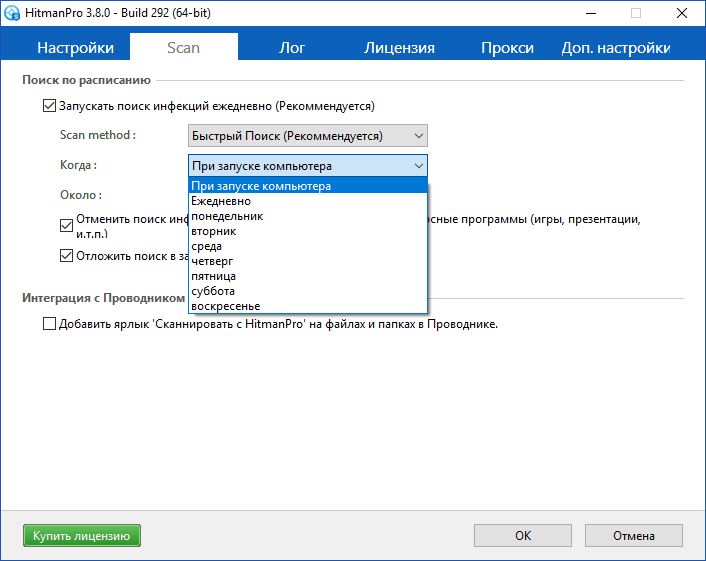Screen dimensions: 706x561
Task: Select вторник in the dropdown list
Action: (308, 231)
